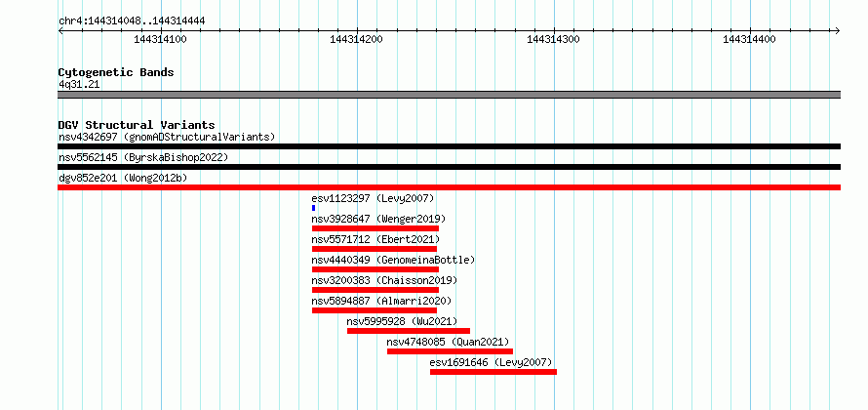Select the black bar under nsv5562145
Screen dimensions: 868x410
(x=449, y=167)
